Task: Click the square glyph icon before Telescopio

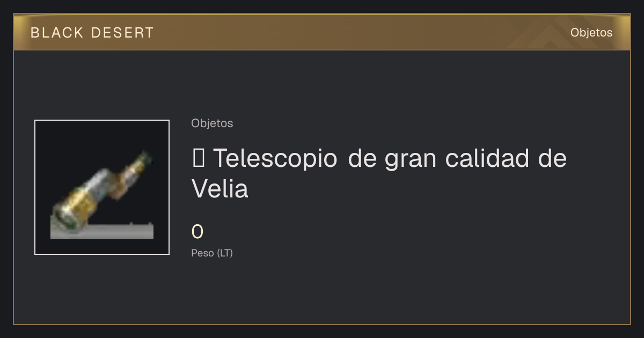Action: [x=197, y=158]
